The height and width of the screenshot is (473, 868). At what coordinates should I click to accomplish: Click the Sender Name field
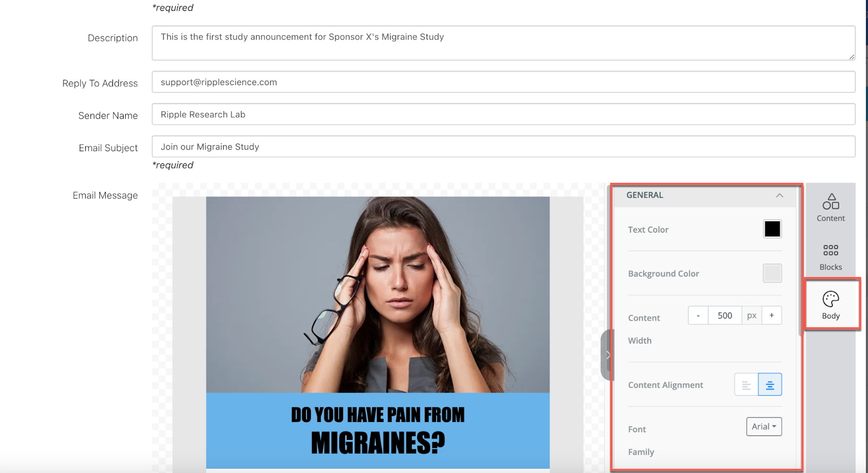point(503,114)
